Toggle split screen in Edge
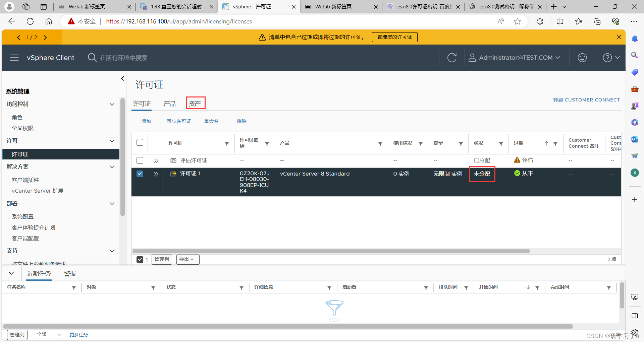This screenshot has height=342, width=644. click(x=560, y=21)
